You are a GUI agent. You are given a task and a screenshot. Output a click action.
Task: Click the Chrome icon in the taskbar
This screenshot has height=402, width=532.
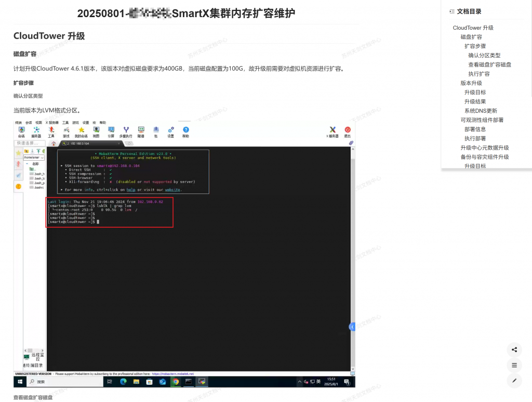(176, 382)
